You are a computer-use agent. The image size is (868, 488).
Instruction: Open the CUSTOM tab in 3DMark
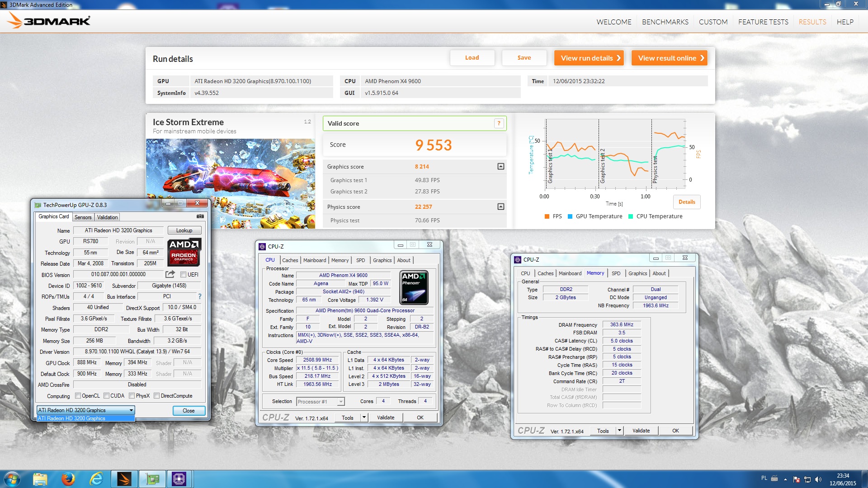(x=713, y=22)
